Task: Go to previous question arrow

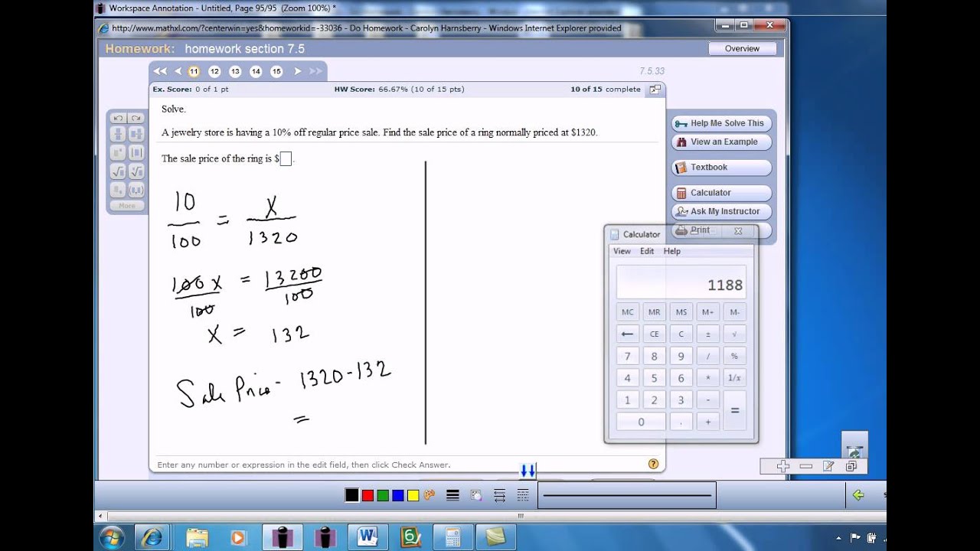Action: pos(178,71)
